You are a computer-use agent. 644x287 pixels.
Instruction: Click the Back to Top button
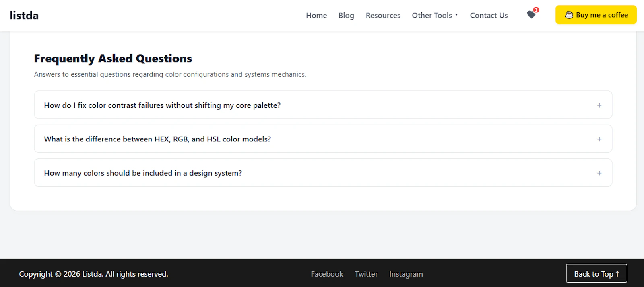[x=597, y=274]
